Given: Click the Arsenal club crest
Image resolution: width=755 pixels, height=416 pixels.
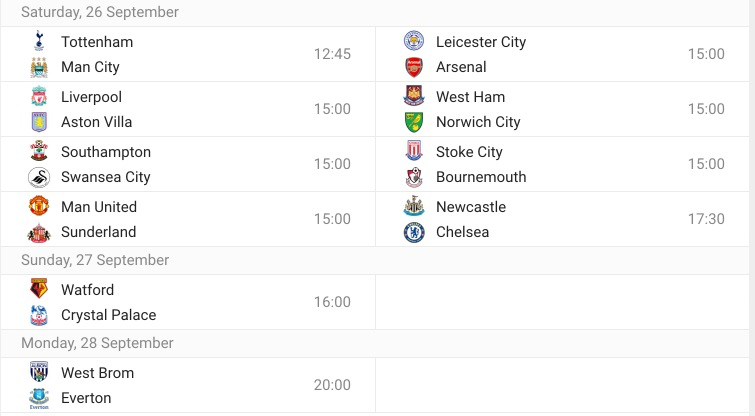Looking at the screenshot, I should click(414, 67).
